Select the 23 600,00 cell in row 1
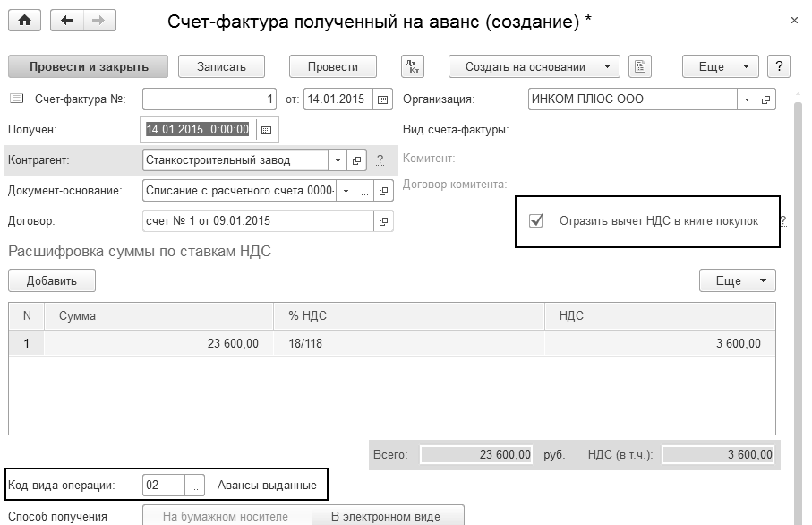Viewport: 812px width, 525px height. tap(159, 343)
